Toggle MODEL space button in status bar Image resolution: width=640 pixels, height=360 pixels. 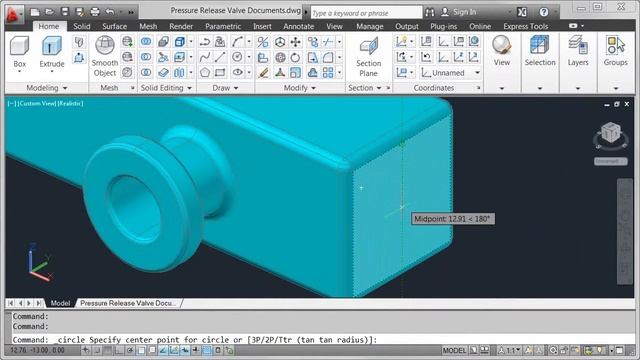coord(454,350)
